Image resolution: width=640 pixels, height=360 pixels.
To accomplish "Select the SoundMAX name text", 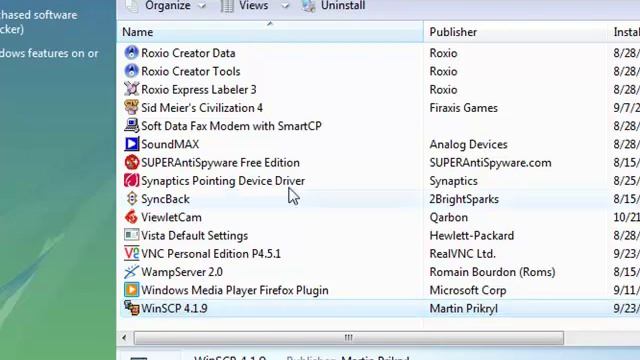I will [170, 144].
